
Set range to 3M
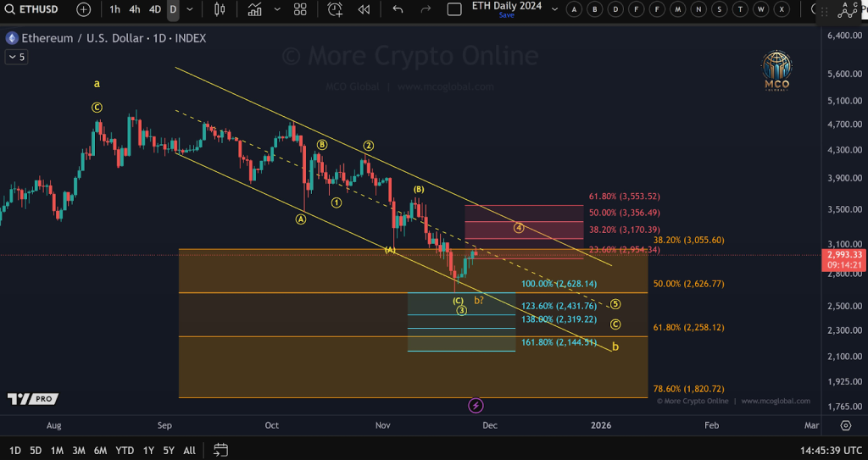(79, 451)
